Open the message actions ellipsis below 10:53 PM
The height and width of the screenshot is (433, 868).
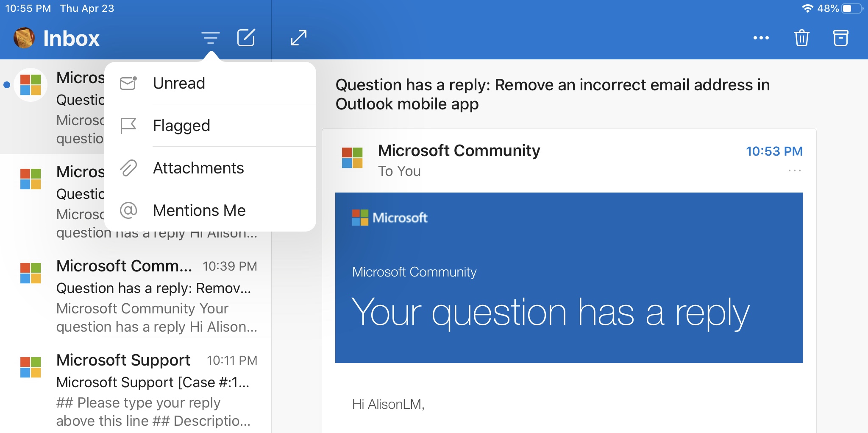(x=794, y=170)
